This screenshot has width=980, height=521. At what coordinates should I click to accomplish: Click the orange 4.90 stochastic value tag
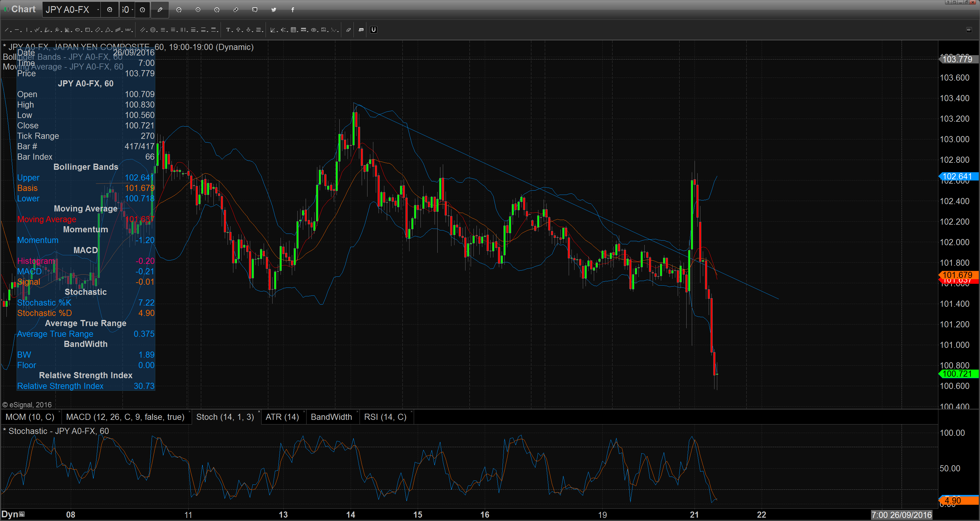pos(958,500)
